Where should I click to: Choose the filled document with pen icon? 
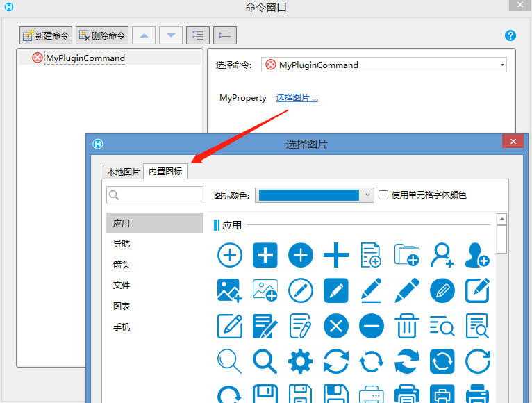[x=265, y=327]
